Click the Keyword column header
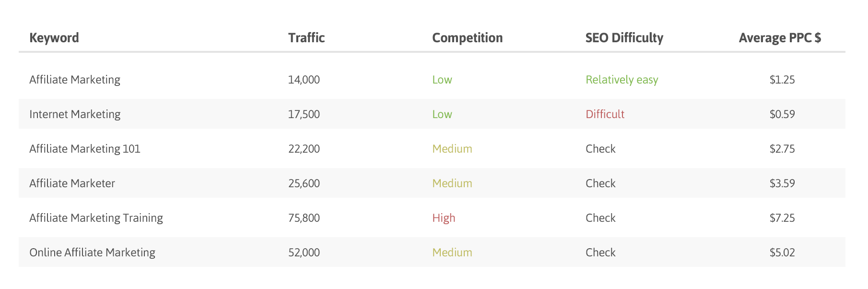 pos(54,38)
